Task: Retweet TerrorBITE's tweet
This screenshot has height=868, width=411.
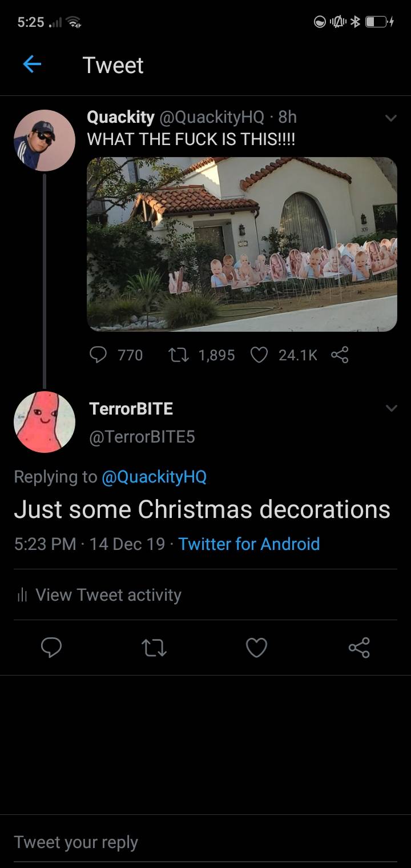Action: click(154, 648)
